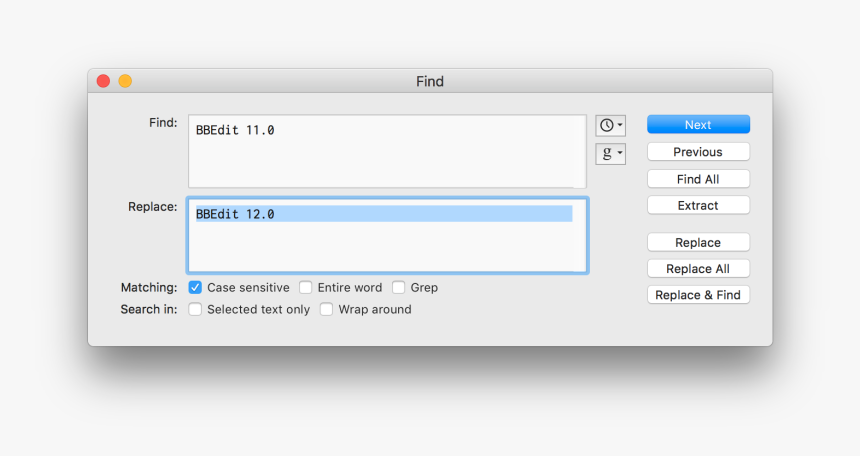
Task: Click the Extract button
Action: (698, 205)
